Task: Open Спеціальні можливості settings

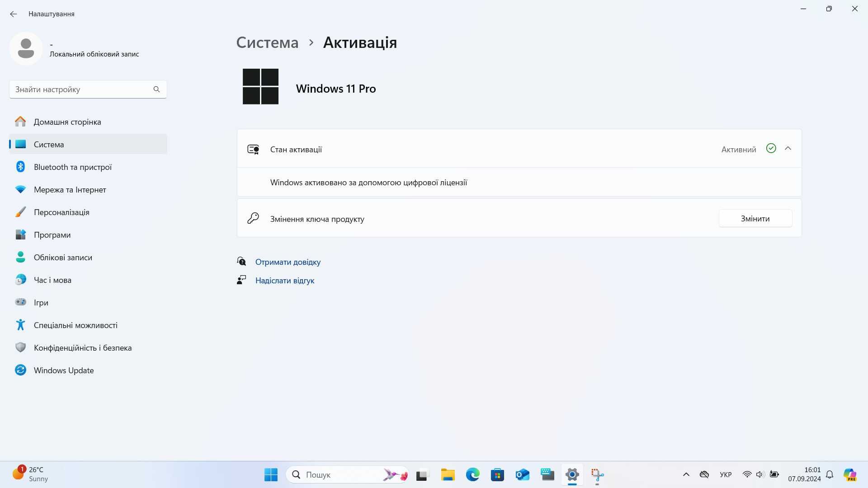Action: (x=88, y=325)
